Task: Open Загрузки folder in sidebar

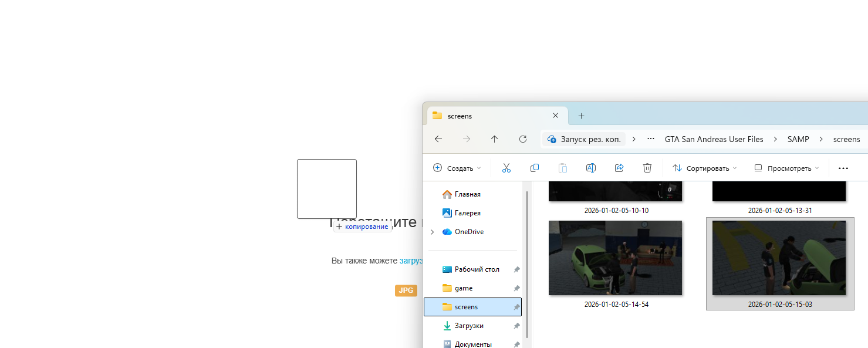Action: pos(468,326)
